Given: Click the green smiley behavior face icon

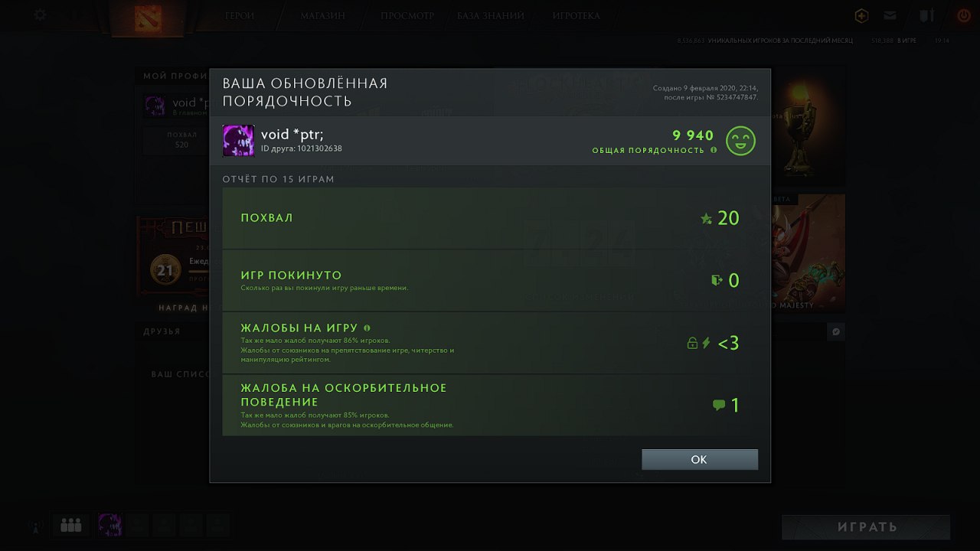Looking at the screenshot, I should (x=740, y=141).
